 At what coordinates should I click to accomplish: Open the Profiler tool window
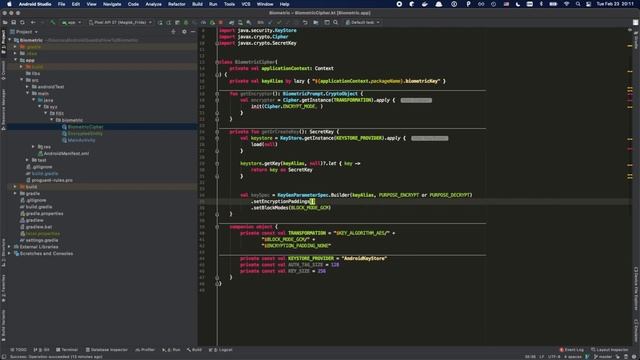145,350
